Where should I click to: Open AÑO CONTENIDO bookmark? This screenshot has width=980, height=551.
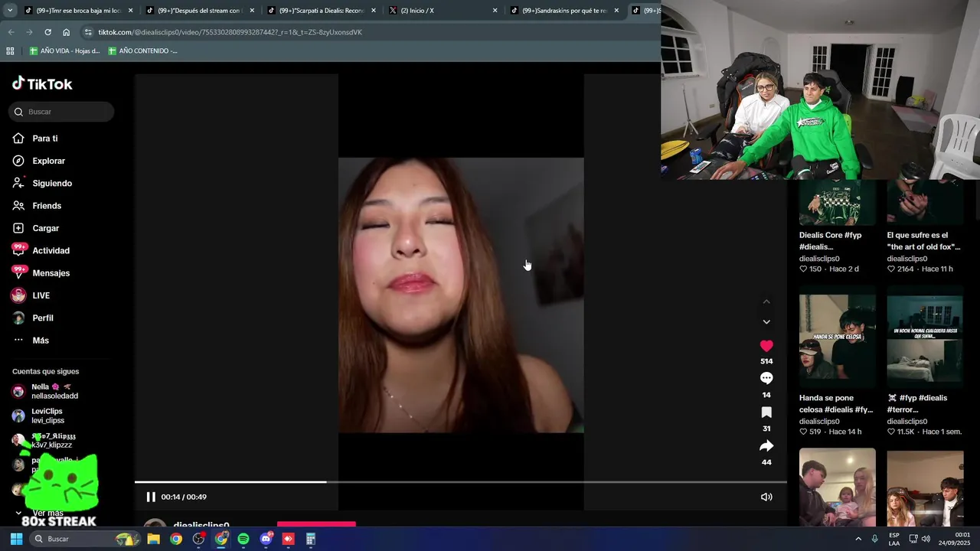142,51
